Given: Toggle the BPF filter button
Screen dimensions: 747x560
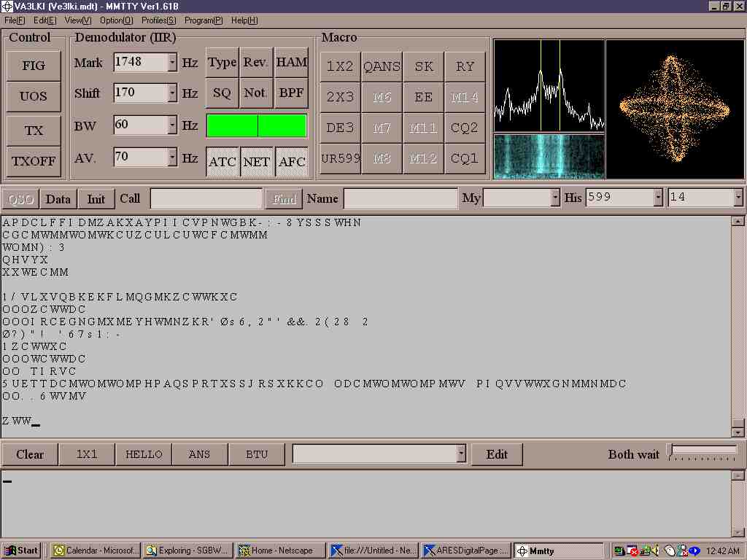Looking at the screenshot, I should click(x=292, y=93).
